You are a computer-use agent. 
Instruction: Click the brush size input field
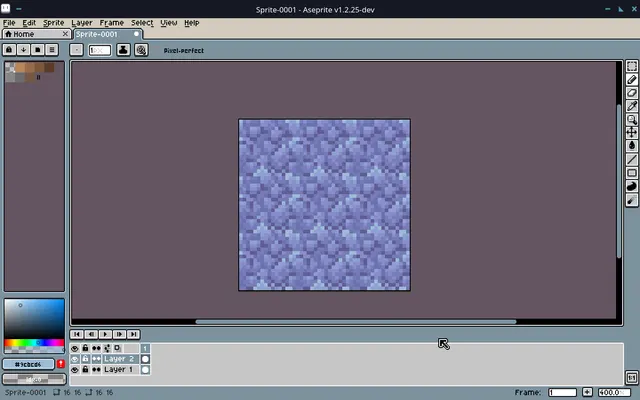point(100,50)
